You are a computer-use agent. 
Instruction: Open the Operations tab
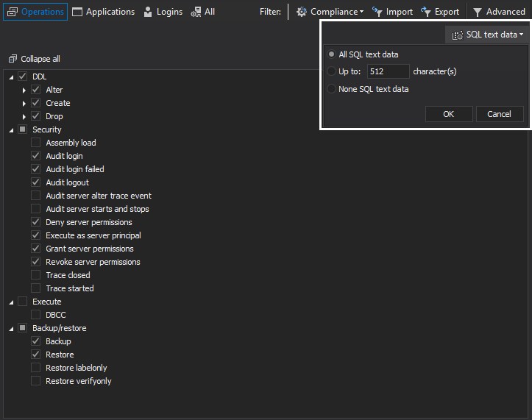coord(35,12)
